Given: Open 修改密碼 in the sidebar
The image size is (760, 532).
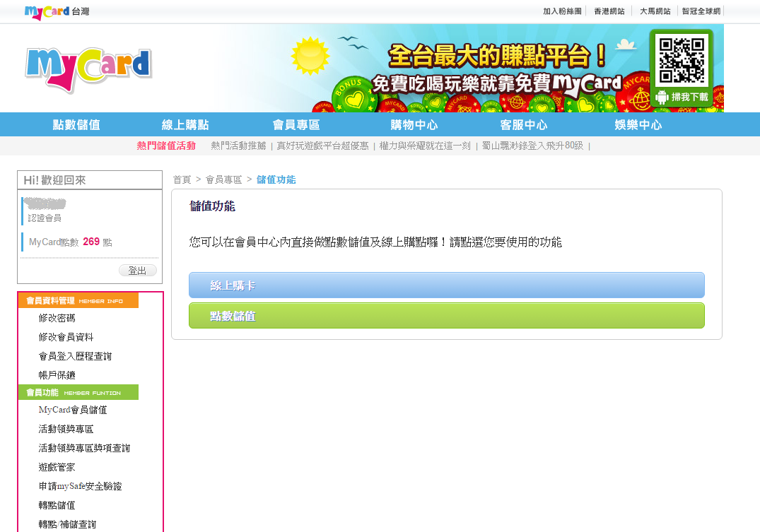Looking at the screenshot, I should coord(57,319).
